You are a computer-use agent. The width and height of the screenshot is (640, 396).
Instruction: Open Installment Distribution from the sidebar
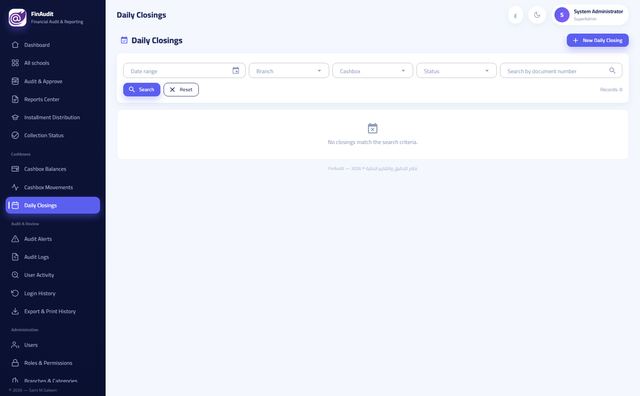(x=53, y=117)
